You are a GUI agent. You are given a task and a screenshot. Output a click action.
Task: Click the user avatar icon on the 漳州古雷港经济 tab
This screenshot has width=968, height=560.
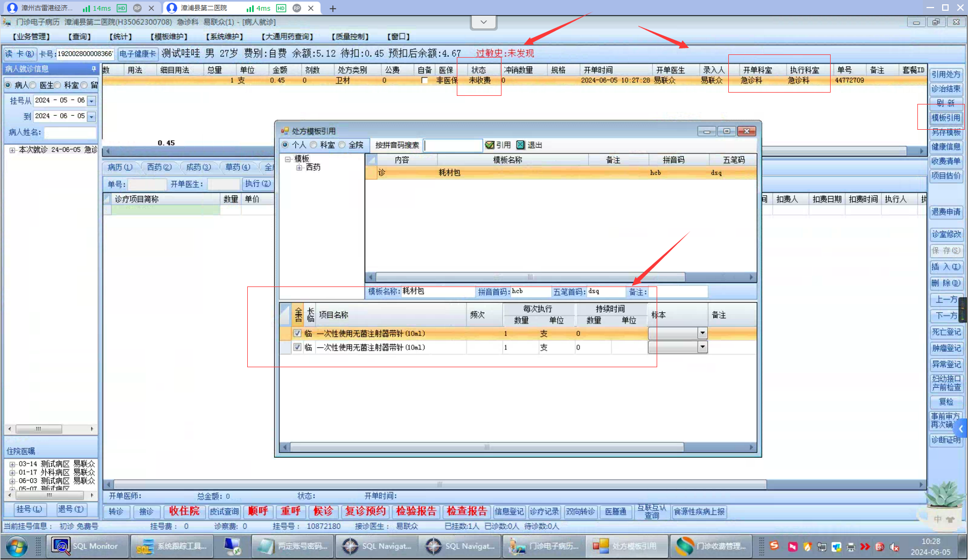point(12,8)
